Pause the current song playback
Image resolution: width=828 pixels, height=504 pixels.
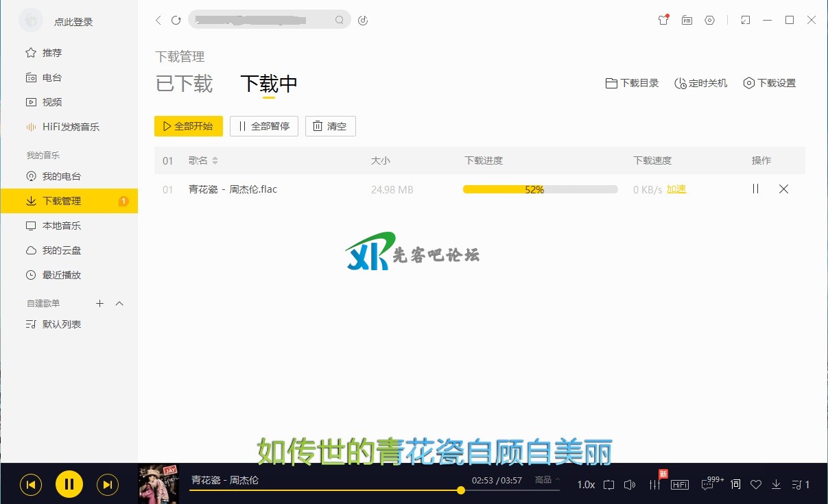tap(69, 485)
